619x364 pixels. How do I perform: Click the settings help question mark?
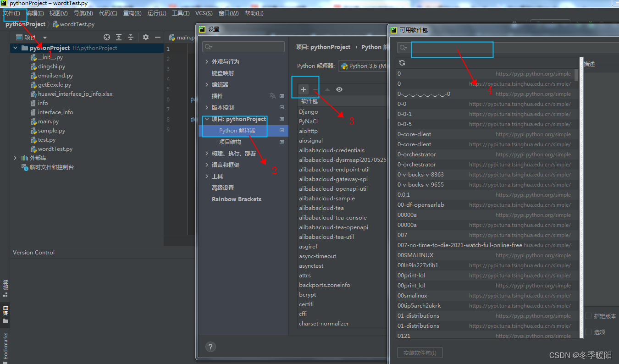tap(210, 347)
